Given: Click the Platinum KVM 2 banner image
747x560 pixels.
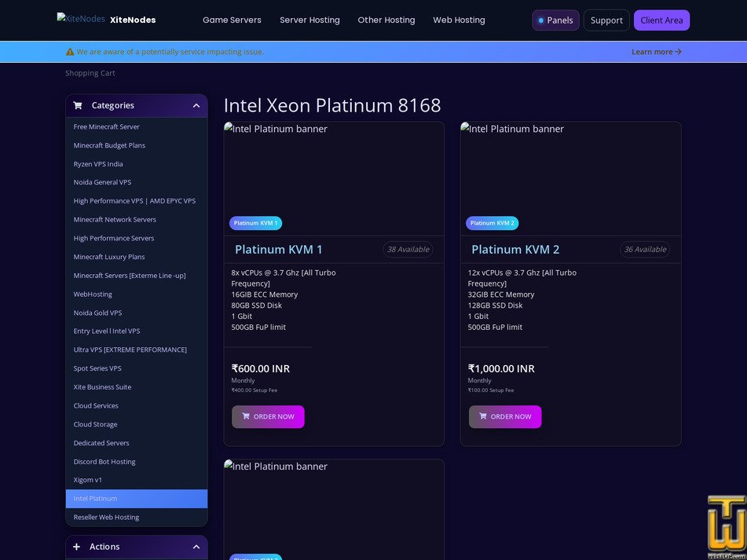Looking at the screenshot, I should (571, 178).
